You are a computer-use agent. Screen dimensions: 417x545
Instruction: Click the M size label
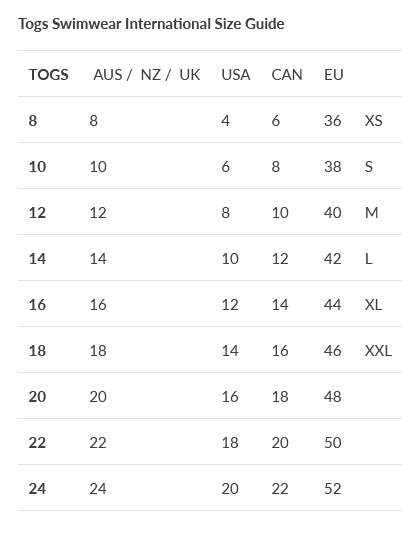tap(371, 213)
